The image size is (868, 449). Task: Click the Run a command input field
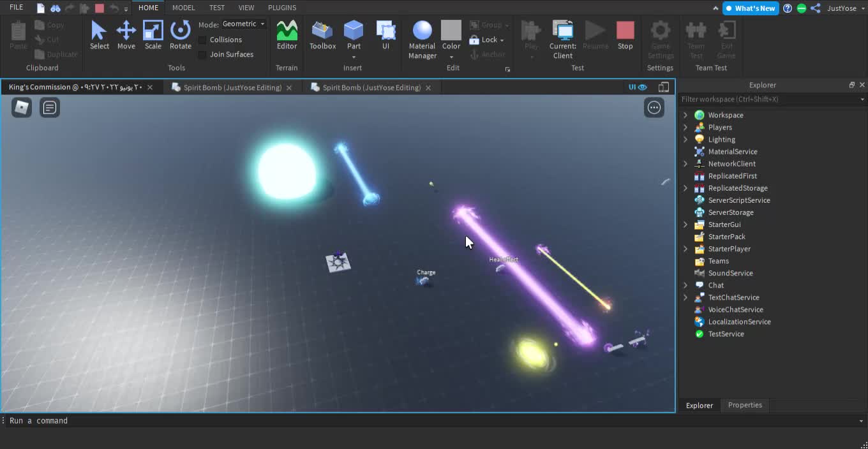128,420
